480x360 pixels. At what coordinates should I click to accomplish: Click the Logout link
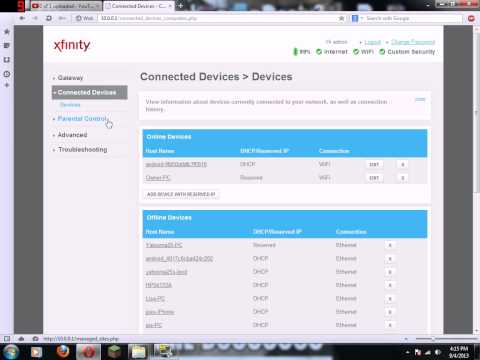[x=372, y=42]
